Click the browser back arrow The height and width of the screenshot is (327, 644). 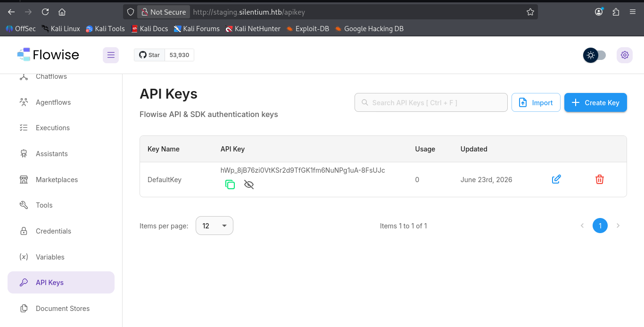(11, 12)
